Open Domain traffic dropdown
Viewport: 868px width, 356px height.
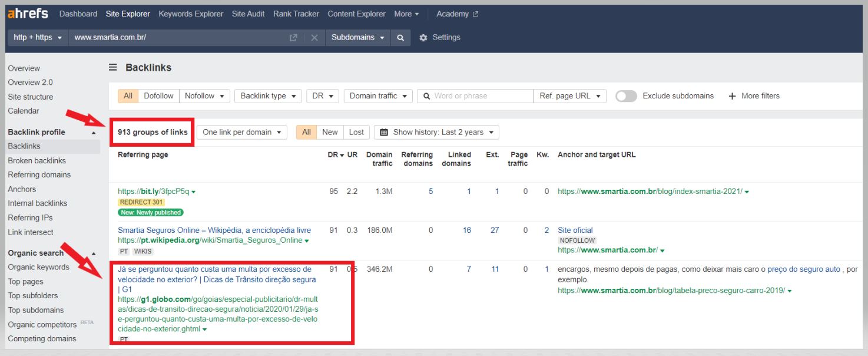click(x=378, y=95)
